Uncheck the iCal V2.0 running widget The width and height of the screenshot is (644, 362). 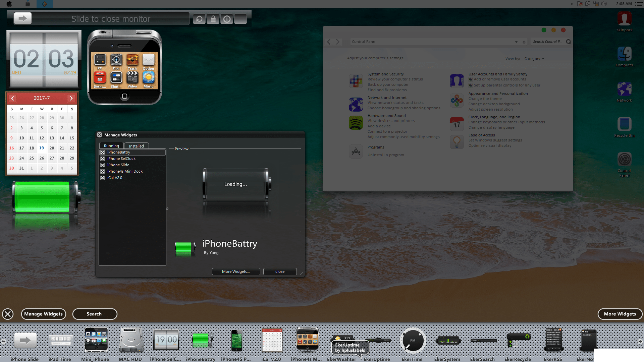tap(103, 178)
